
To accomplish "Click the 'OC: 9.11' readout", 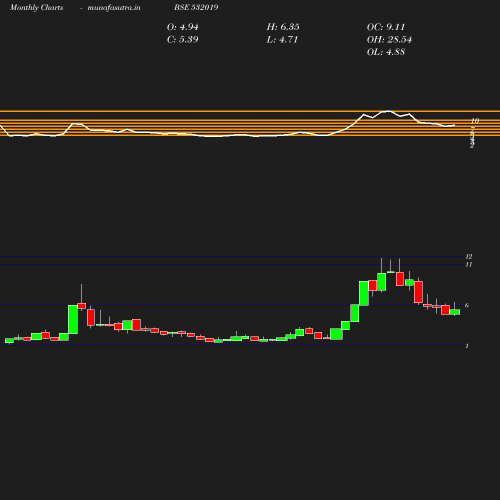I will coord(386,27).
